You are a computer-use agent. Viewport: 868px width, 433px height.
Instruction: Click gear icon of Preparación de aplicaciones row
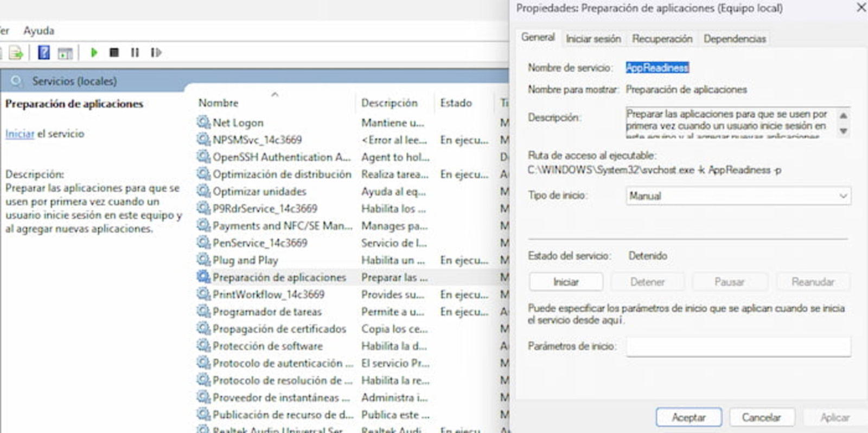(x=203, y=277)
